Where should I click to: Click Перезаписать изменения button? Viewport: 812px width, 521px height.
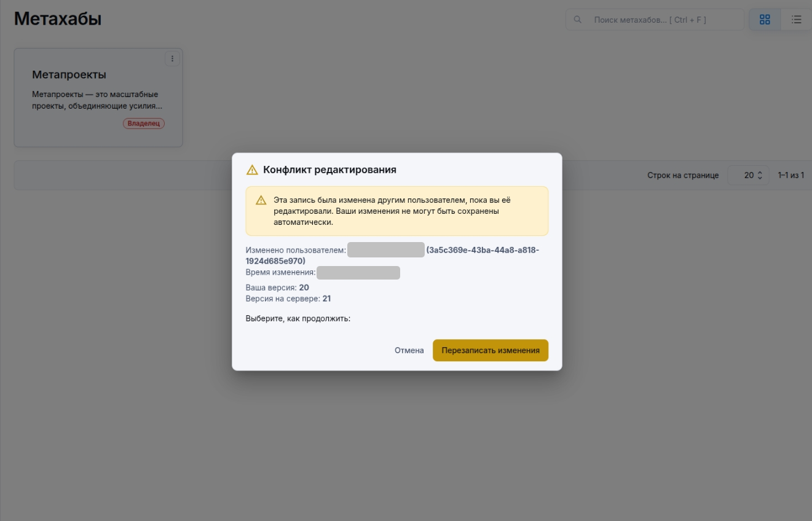click(491, 350)
